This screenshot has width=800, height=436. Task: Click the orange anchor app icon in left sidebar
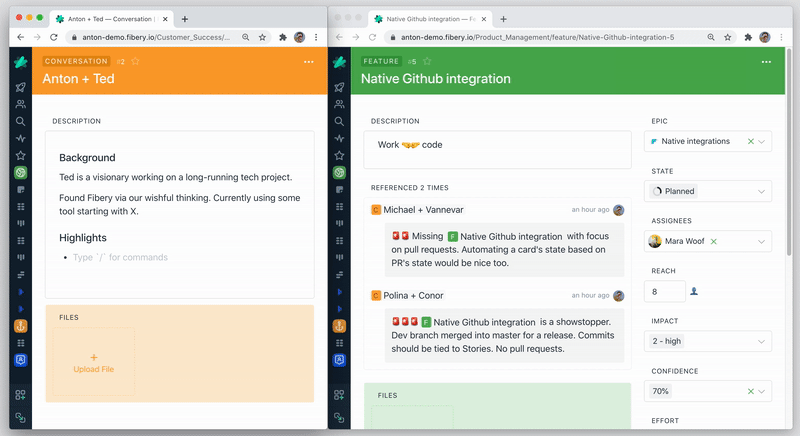[x=20, y=326]
